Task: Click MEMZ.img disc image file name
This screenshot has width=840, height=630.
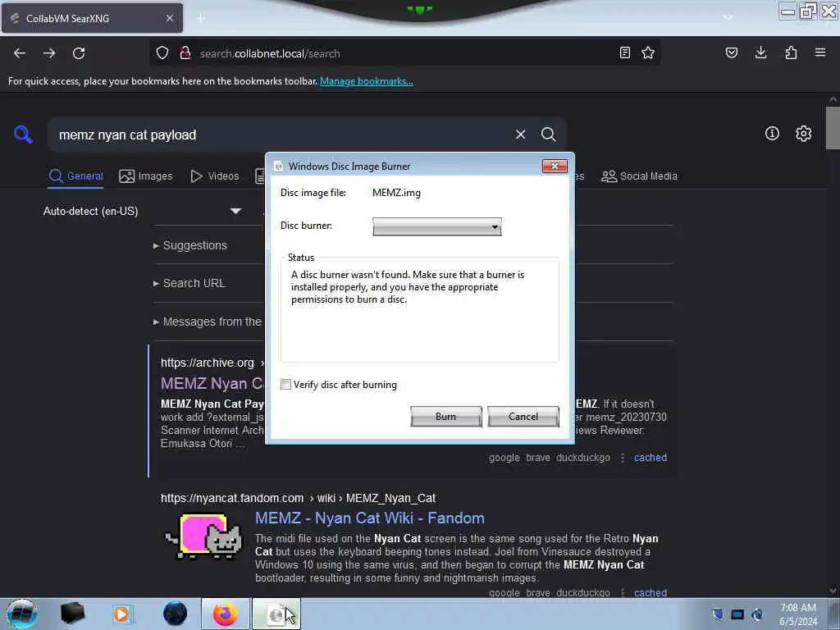Action: tap(396, 193)
